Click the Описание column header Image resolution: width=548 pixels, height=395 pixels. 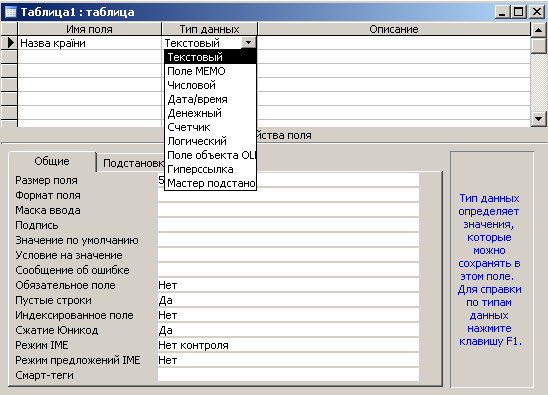[394, 29]
